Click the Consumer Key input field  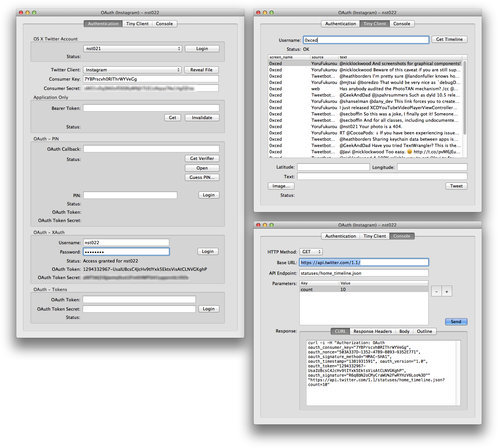click(151, 79)
